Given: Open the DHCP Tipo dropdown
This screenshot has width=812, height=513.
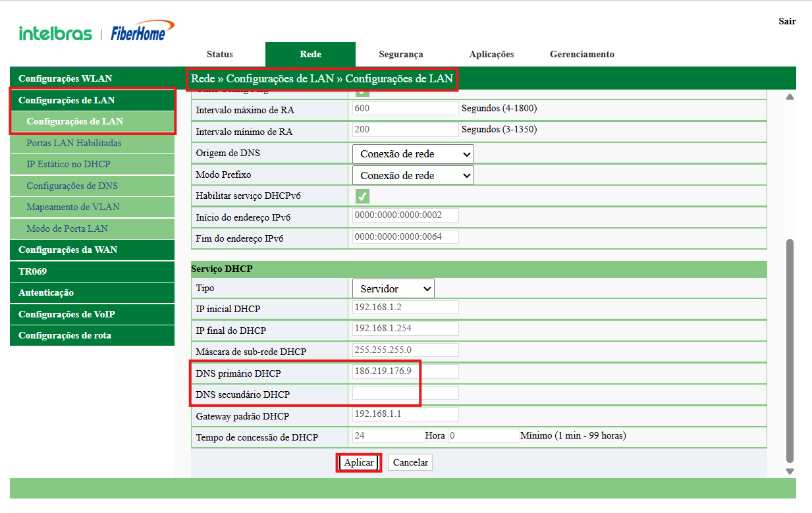Looking at the screenshot, I should coord(393,288).
